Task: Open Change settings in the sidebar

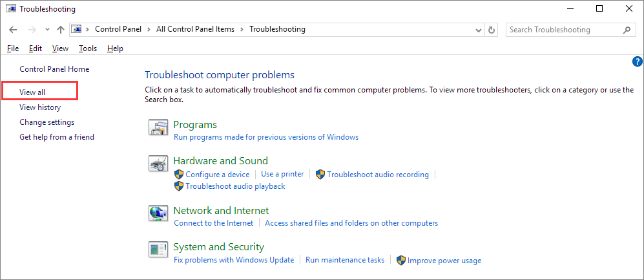Action: coord(47,122)
